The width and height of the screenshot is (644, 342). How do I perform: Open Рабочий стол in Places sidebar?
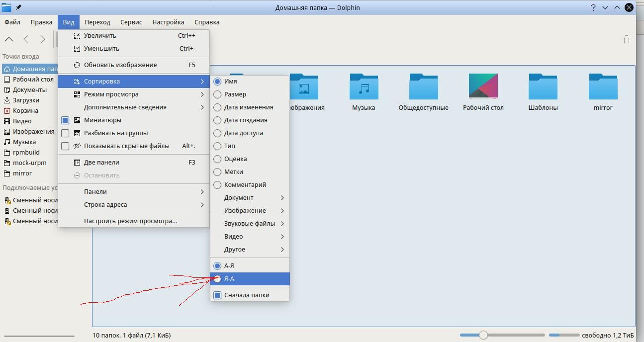tap(30, 80)
